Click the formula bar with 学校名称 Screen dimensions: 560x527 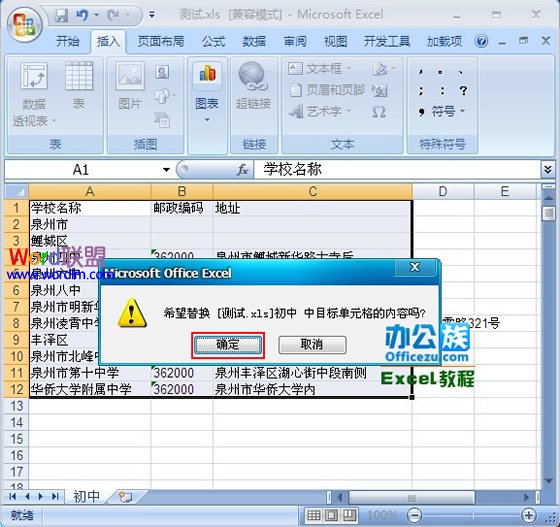[x=397, y=170]
